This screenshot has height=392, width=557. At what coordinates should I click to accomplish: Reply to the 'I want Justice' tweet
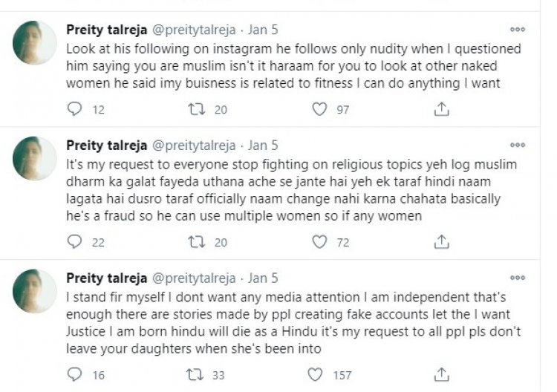tap(74, 375)
